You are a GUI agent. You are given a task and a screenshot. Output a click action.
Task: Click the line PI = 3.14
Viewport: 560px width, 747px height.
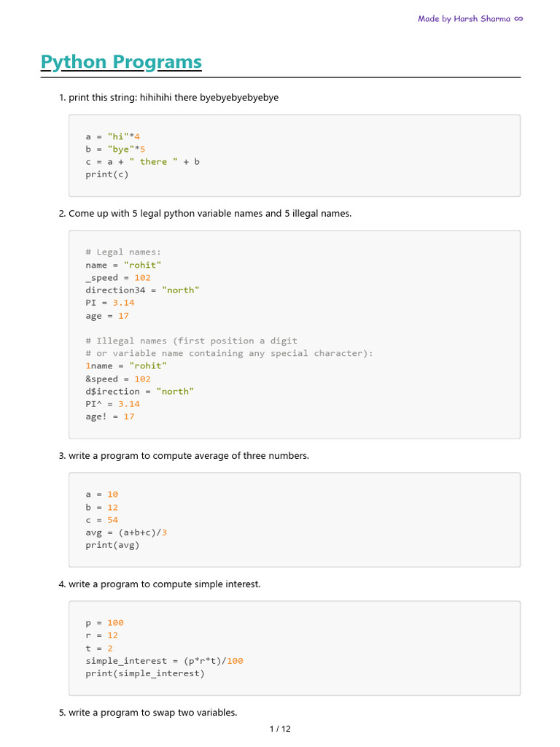pos(110,302)
